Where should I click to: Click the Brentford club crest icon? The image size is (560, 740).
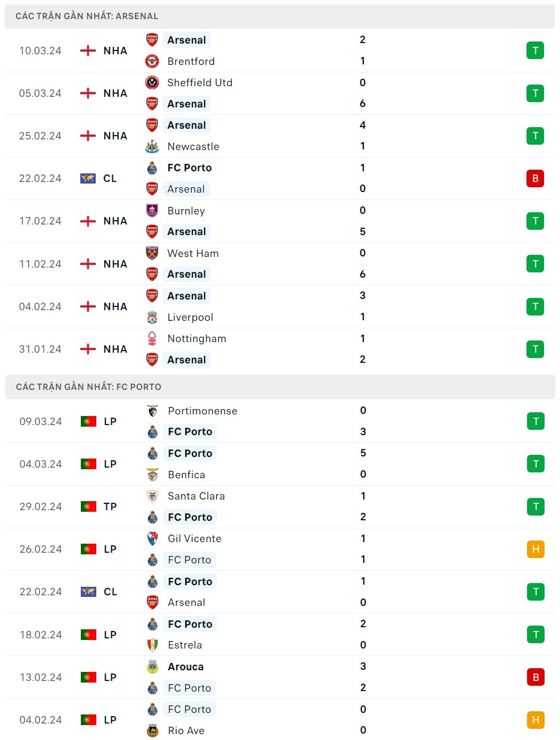(x=152, y=61)
